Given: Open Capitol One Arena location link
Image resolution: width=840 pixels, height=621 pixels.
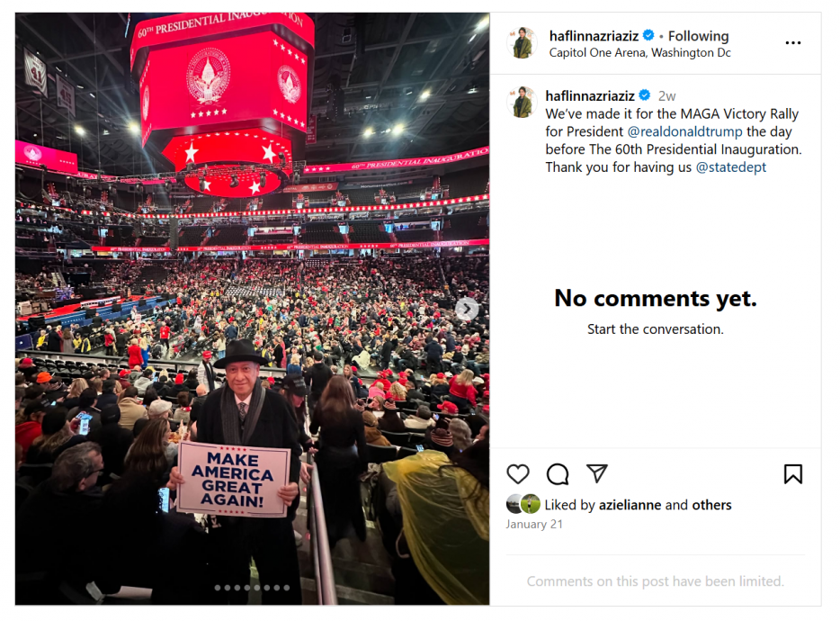Looking at the screenshot, I should [639, 53].
